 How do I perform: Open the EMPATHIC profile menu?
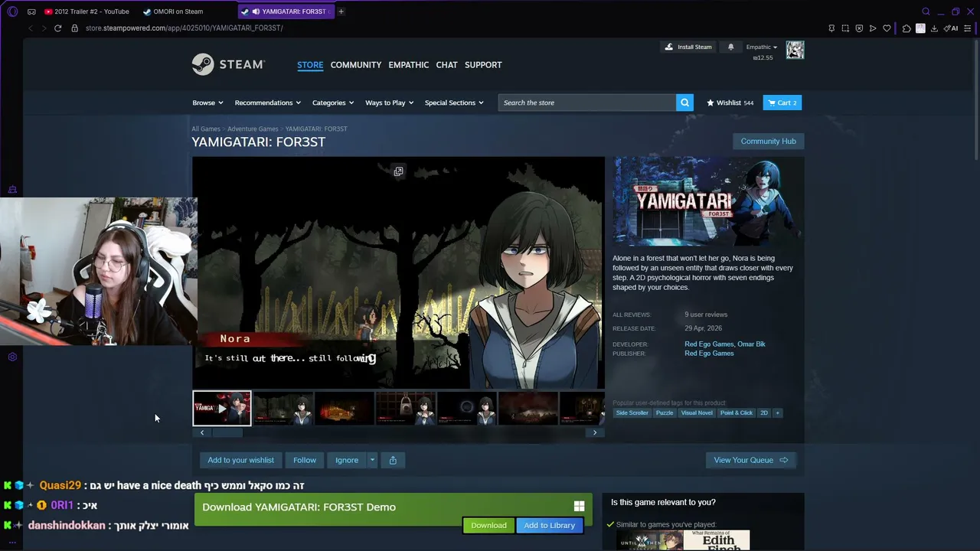pos(409,65)
